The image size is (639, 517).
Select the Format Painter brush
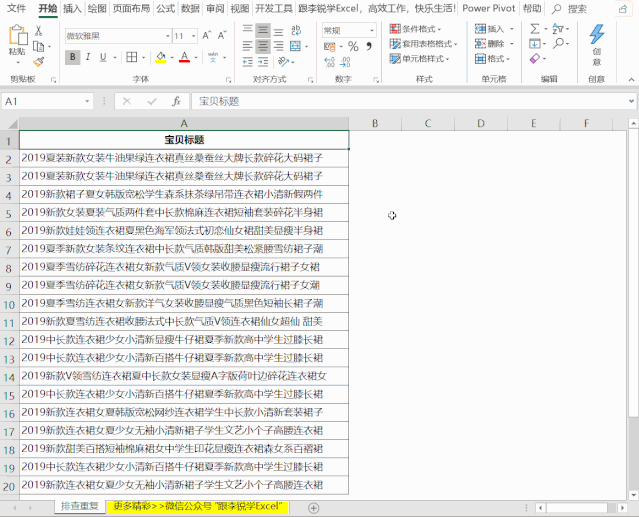click(39, 62)
